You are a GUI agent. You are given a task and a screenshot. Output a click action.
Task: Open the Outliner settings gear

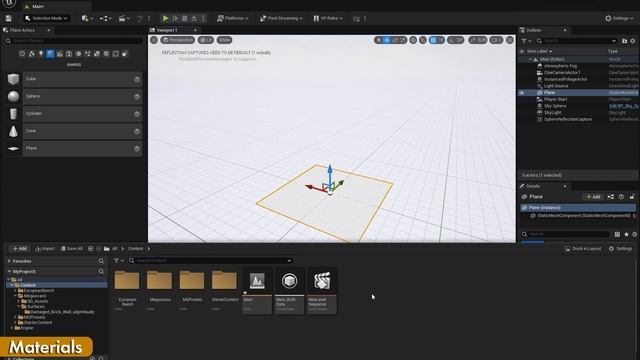tap(633, 41)
